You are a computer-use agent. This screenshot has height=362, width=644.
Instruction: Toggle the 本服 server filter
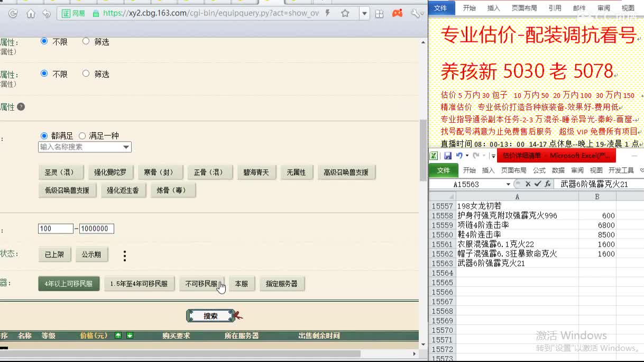242,284
